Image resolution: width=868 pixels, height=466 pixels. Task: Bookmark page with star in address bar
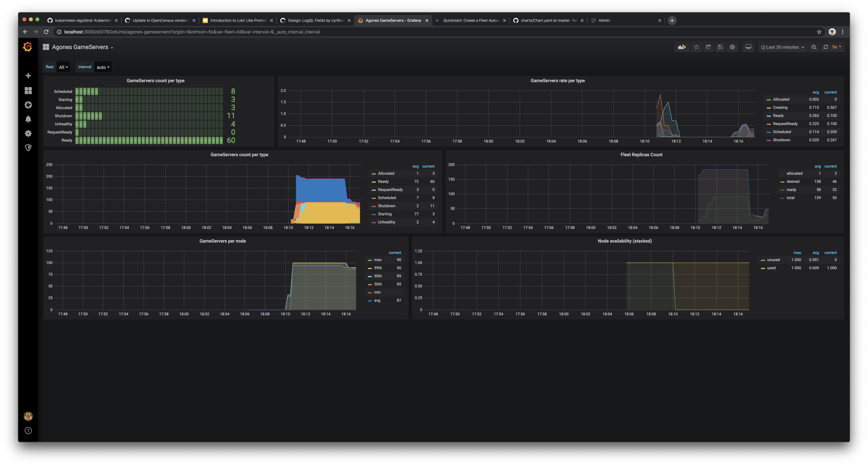point(819,32)
